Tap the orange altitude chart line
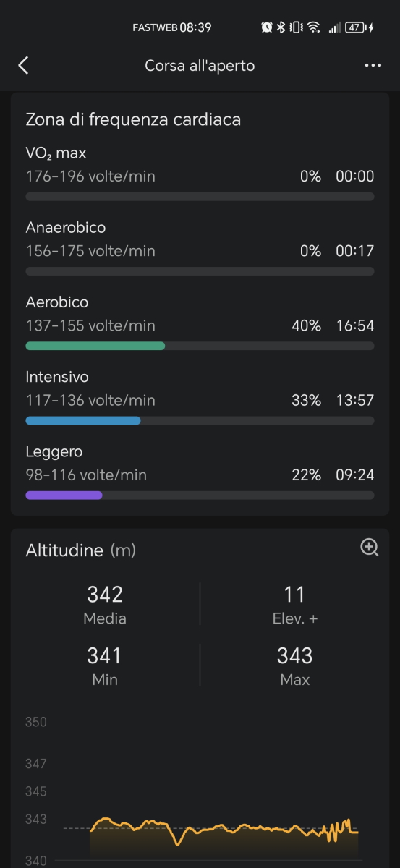The width and height of the screenshot is (400, 868). pyautogui.click(x=223, y=830)
